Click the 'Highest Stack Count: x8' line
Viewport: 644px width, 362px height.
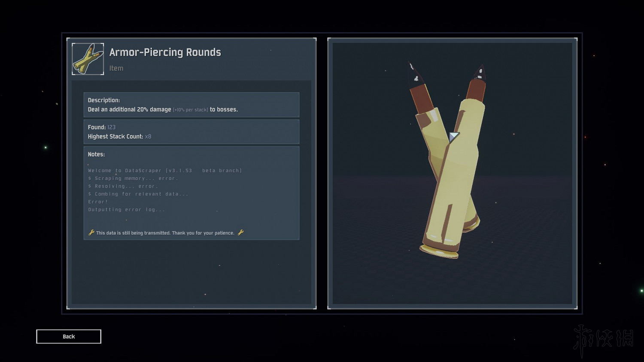pos(119,136)
